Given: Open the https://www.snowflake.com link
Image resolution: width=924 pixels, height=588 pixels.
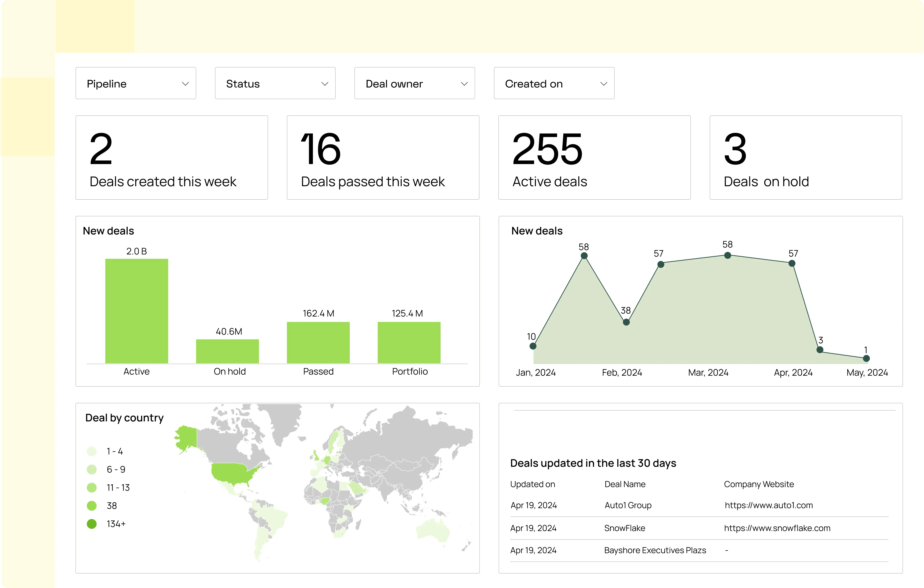Looking at the screenshot, I should pyautogui.click(x=777, y=528).
